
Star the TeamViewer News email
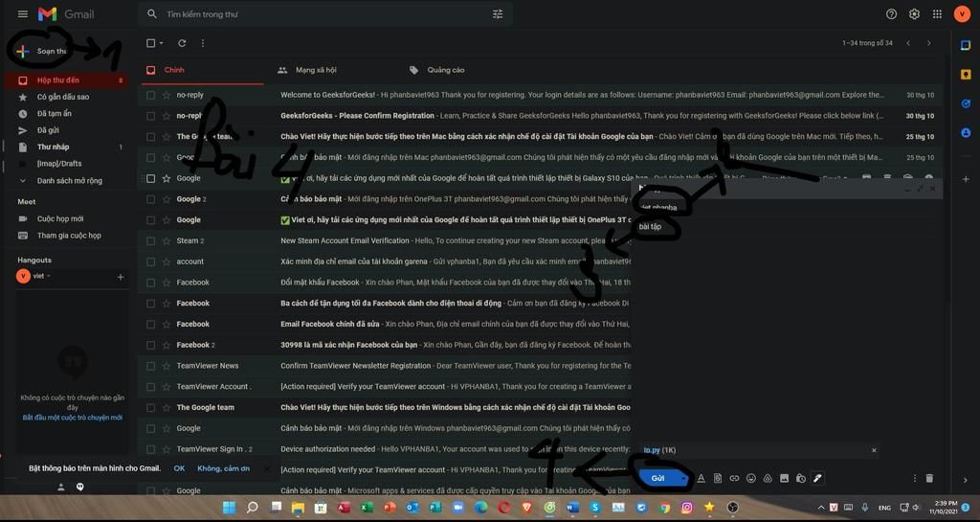coord(167,366)
